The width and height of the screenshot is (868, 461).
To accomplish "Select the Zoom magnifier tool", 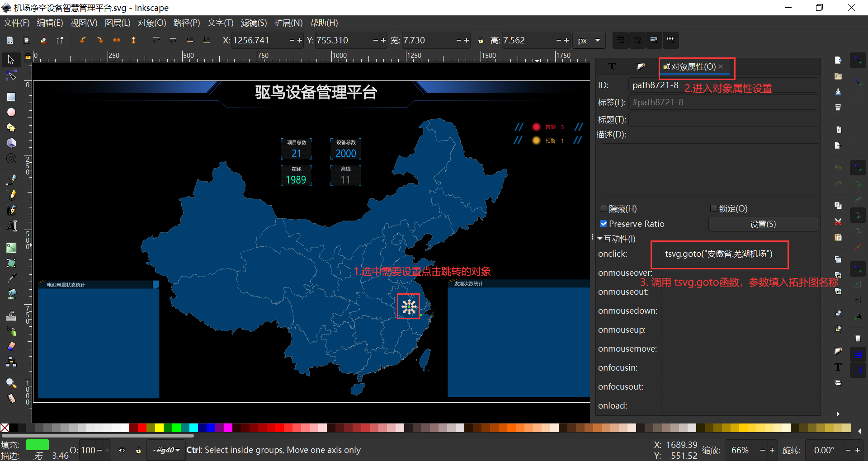I will pyautogui.click(x=11, y=383).
